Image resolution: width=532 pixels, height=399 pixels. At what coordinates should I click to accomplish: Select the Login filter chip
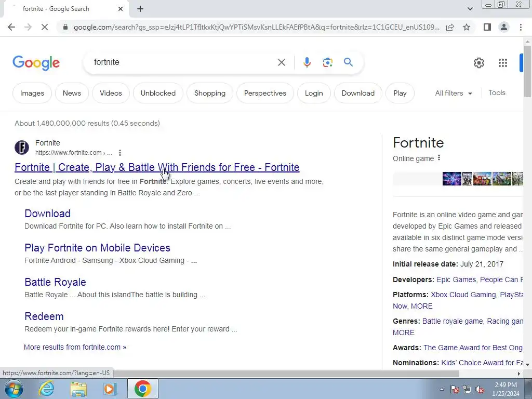[x=314, y=93]
